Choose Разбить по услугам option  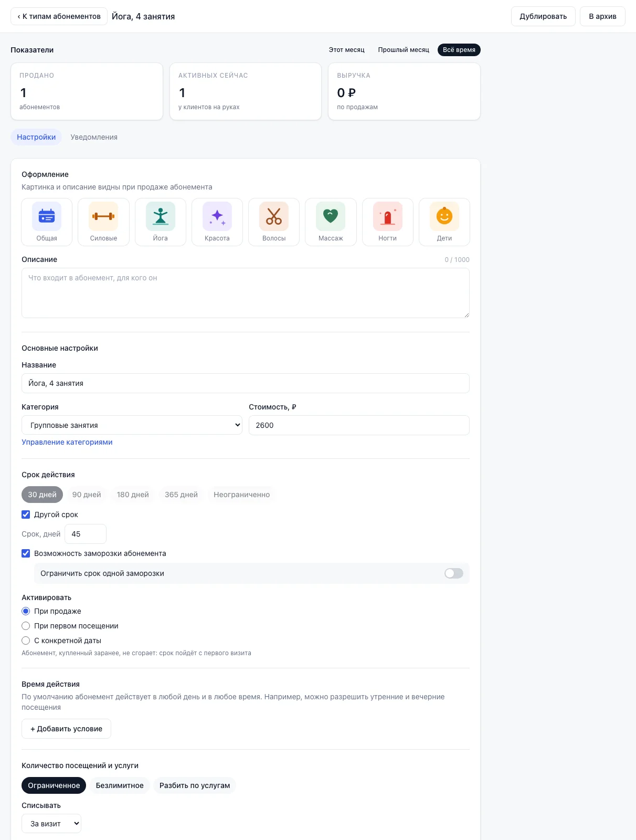195,785
